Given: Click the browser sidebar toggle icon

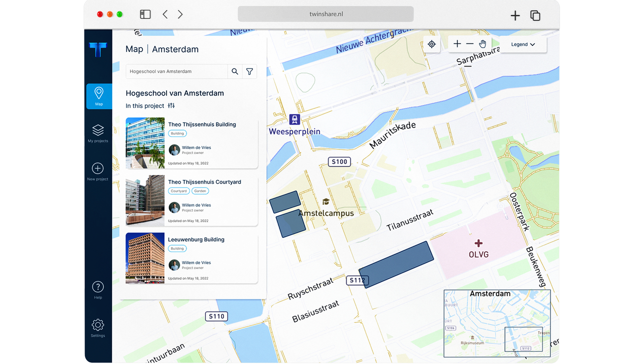Looking at the screenshot, I should (x=145, y=14).
